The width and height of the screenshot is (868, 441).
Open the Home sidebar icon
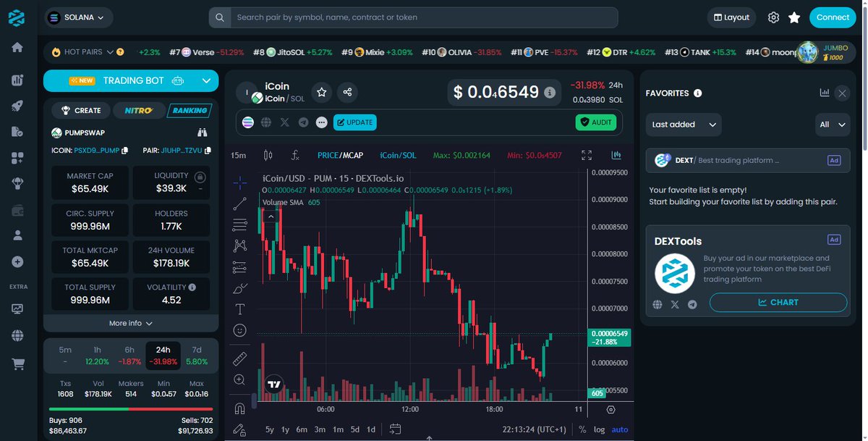pos(17,48)
